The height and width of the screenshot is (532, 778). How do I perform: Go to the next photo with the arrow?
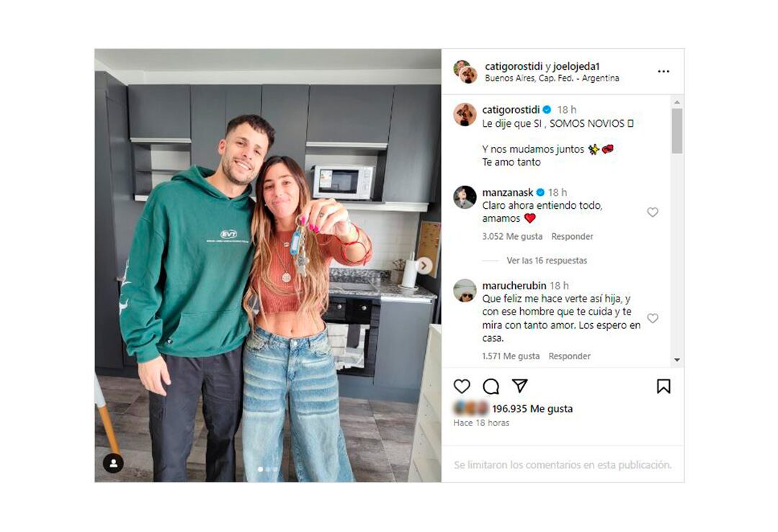[x=424, y=265]
